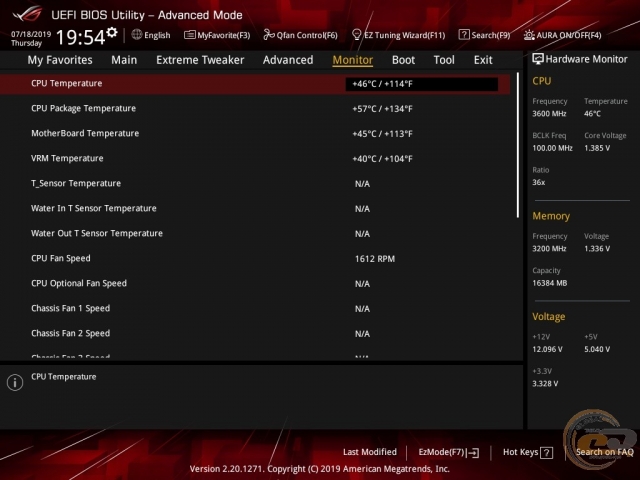Toggle AURA ON/OFF(F4)
Image resolution: width=640 pixels, height=480 pixels.
pyautogui.click(x=562, y=35)
